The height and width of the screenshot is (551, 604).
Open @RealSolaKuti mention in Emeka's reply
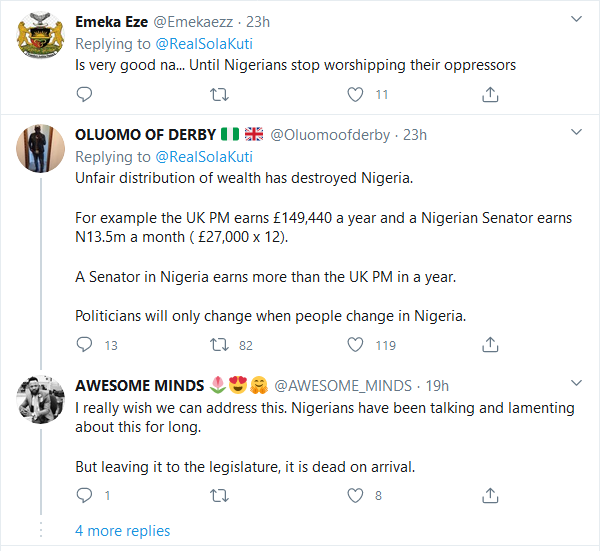pyautogui.click(x=203, y=43)
